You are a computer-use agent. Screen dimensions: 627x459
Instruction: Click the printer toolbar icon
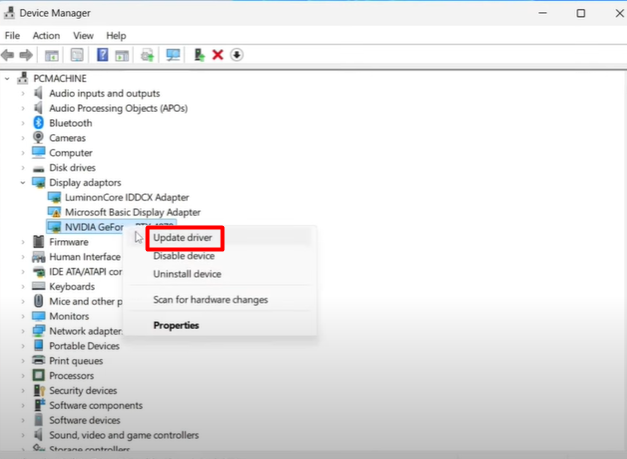coord(148,55)
